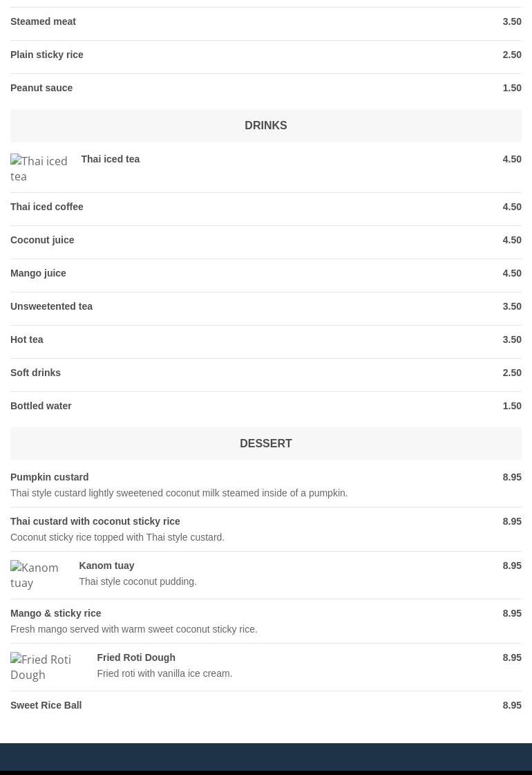The height and width of the screenshot is (775, 532).
Task: Open the Pumpkin custard dessert item
Action: click(x=50, y=477)
